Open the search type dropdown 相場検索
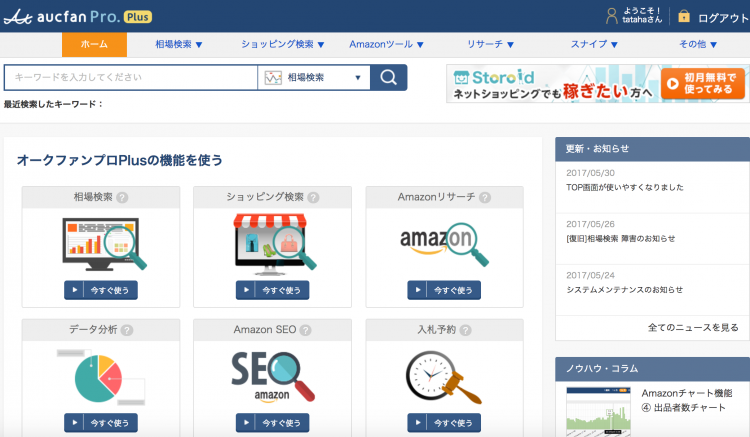750x437 pixels. (x=313, y=78)
